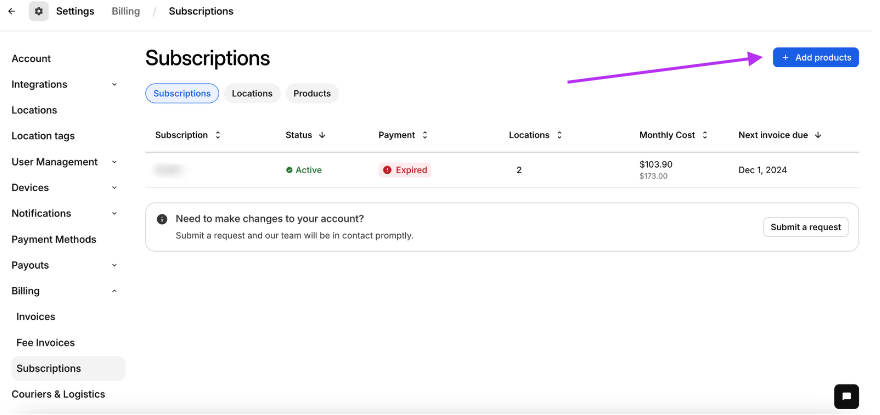Click the red Expired warning icon

tap(387, 170)
